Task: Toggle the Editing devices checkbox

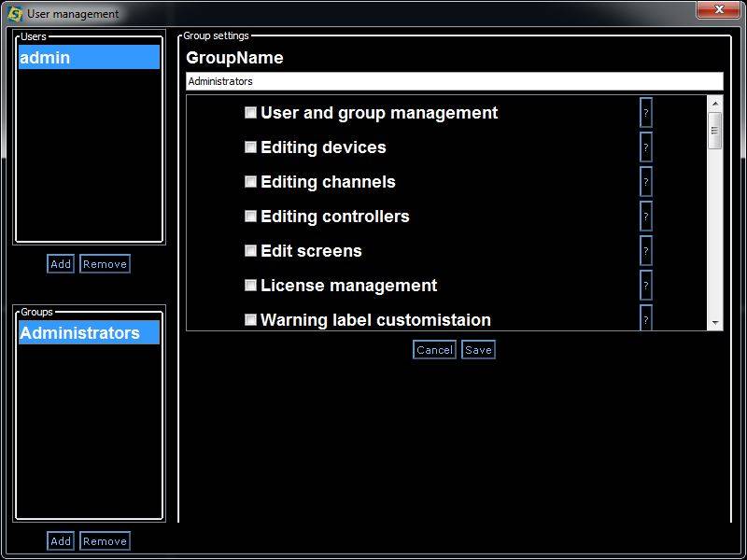Action: [x=250, y=147]
